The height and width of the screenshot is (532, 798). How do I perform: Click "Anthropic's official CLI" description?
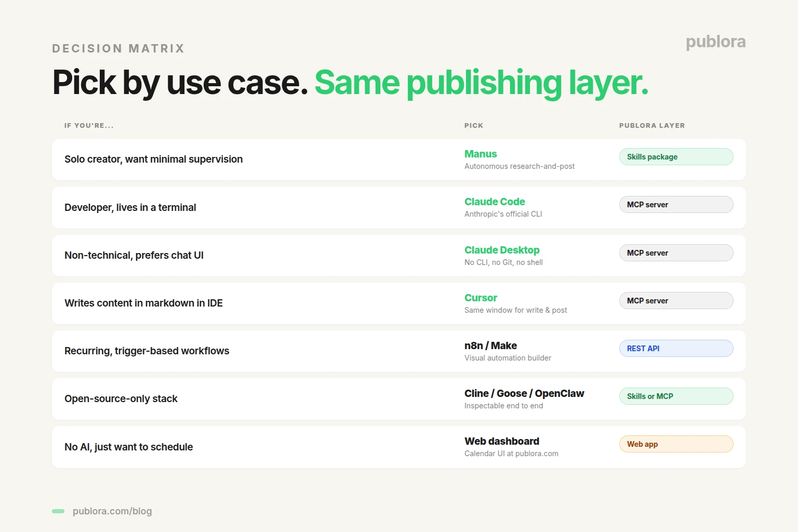point(503,214)
